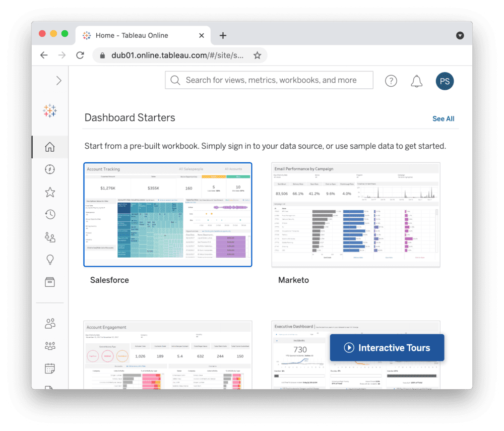Image resolution: width=504 pixels, height=431 pixels.
Task: Start the Interactive Tours
Action: point(387,347)
